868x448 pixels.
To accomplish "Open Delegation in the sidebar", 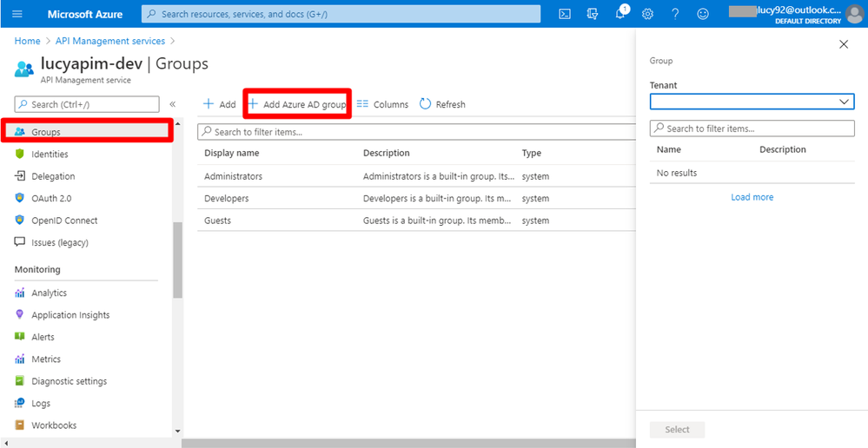I will coord(53,176).
